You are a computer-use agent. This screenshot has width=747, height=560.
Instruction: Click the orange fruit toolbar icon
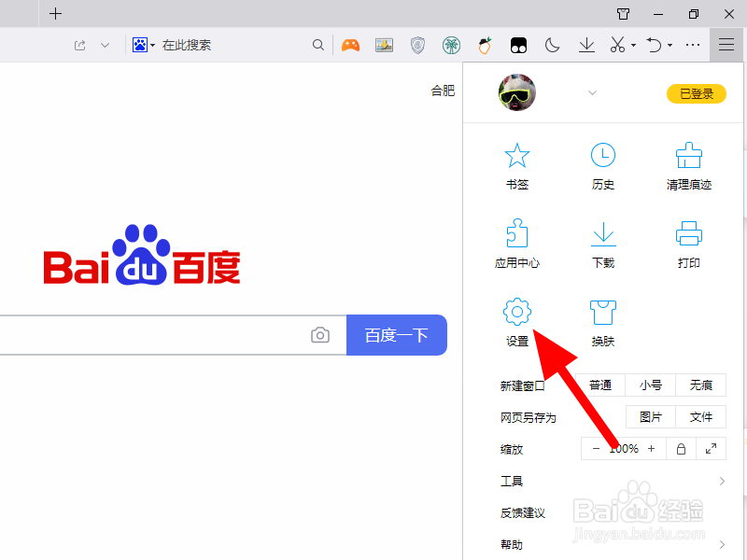pyautogui.click(x=485, y=45)
